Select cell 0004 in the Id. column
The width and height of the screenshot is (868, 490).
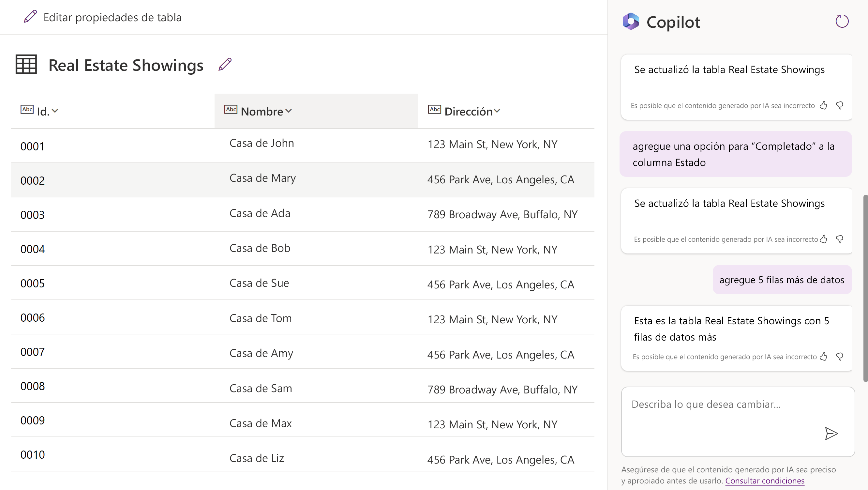(32, 249)
